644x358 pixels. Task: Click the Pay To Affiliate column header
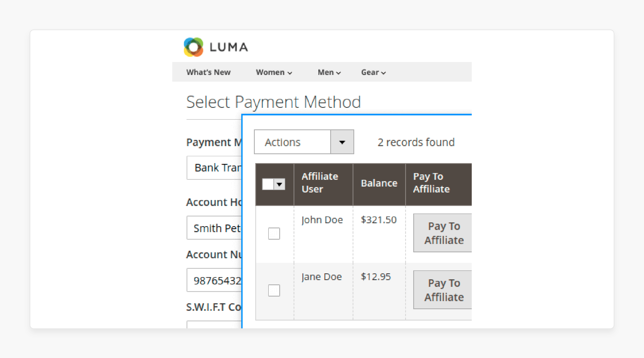439,185
